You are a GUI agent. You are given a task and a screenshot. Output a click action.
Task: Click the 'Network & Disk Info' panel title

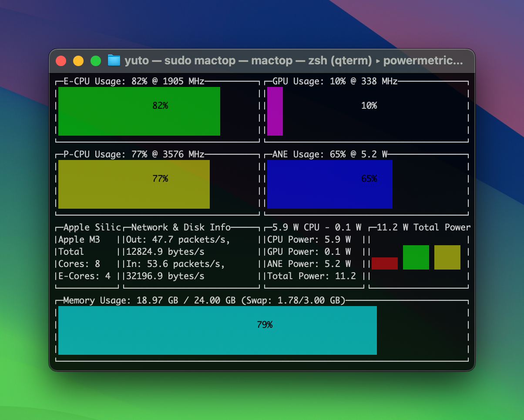point(181,227)
